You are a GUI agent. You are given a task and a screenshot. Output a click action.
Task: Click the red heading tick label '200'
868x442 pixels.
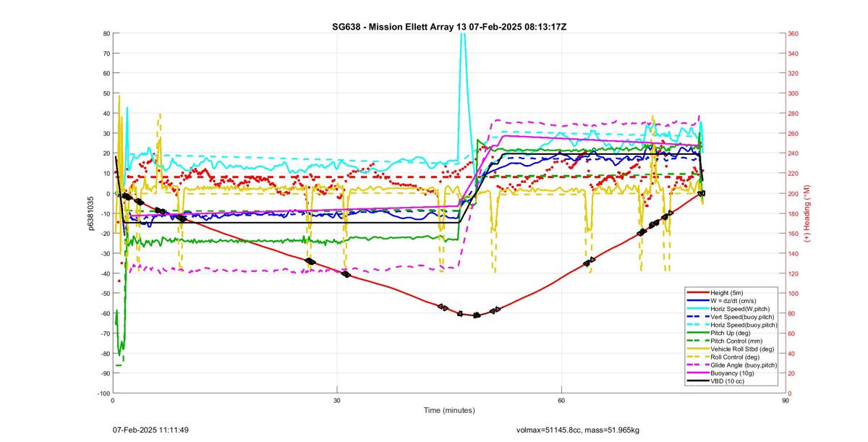tap(793, 194)
